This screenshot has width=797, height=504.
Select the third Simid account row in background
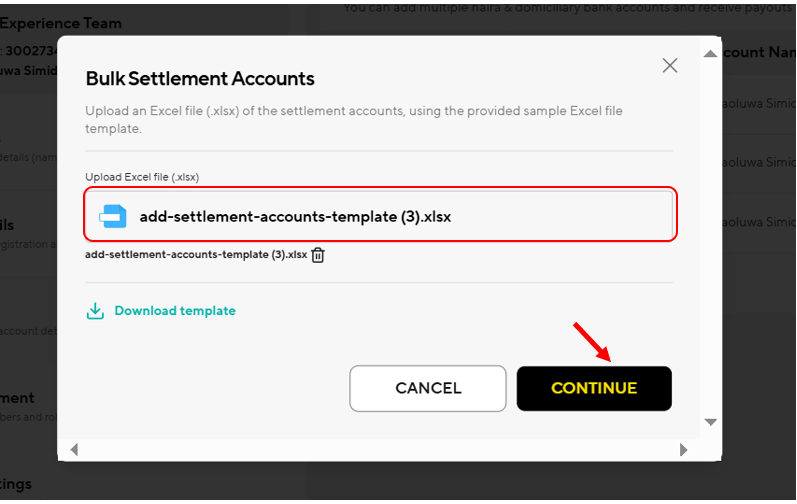pos(758,222)
